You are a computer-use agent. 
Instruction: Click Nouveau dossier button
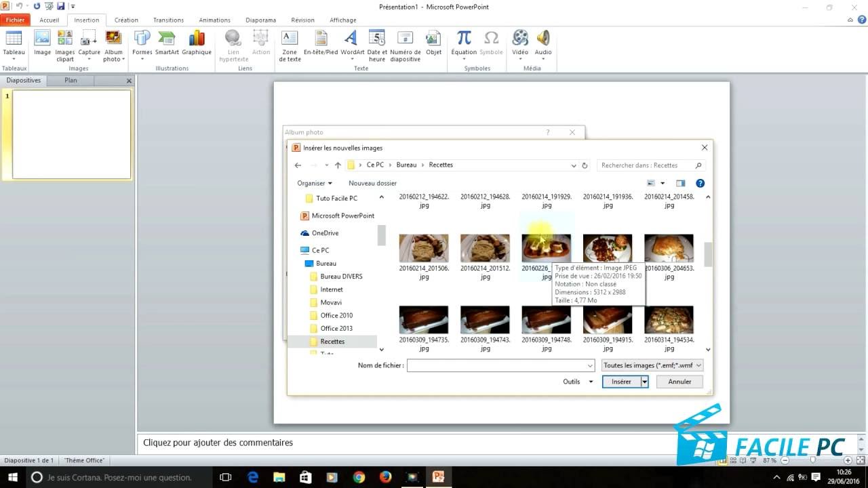pyautogui.click(x=372, y=183)
